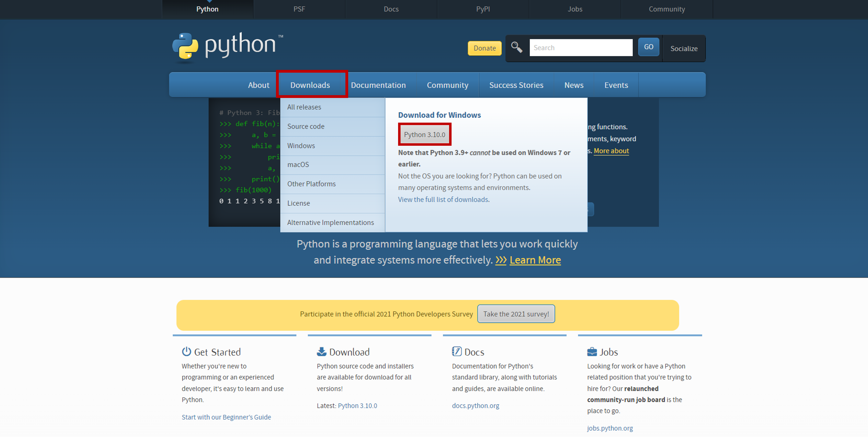The height and width of the screenshot is (437, 868).
Task: Click the Python logo icon
Action: click(185, 46)
